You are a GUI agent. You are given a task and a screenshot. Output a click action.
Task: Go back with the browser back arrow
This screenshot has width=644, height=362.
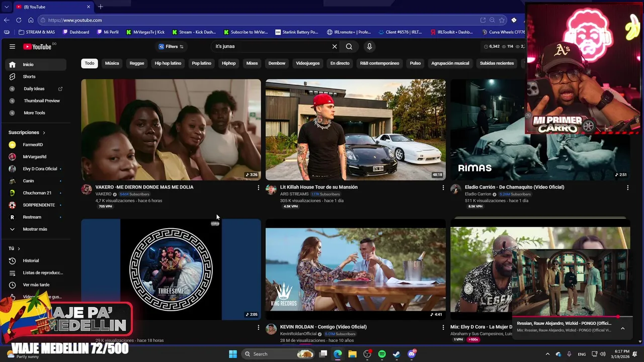click(x=7, y=20)
